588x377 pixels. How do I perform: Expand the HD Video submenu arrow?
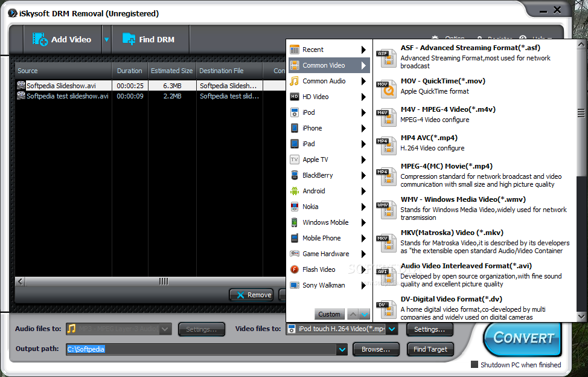pos(363,97)
